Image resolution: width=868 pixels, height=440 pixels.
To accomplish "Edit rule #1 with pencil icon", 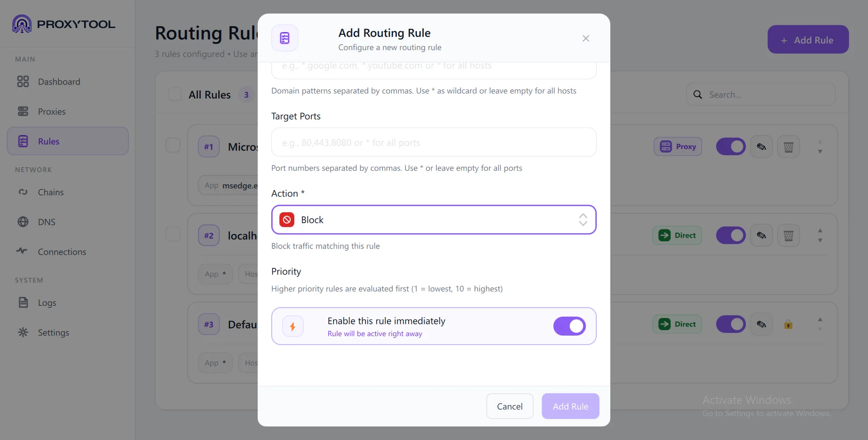I will [762, 146].
